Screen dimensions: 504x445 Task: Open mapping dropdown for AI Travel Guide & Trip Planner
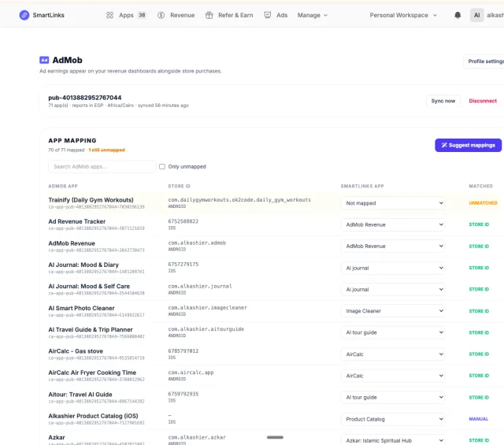point(393,332)
